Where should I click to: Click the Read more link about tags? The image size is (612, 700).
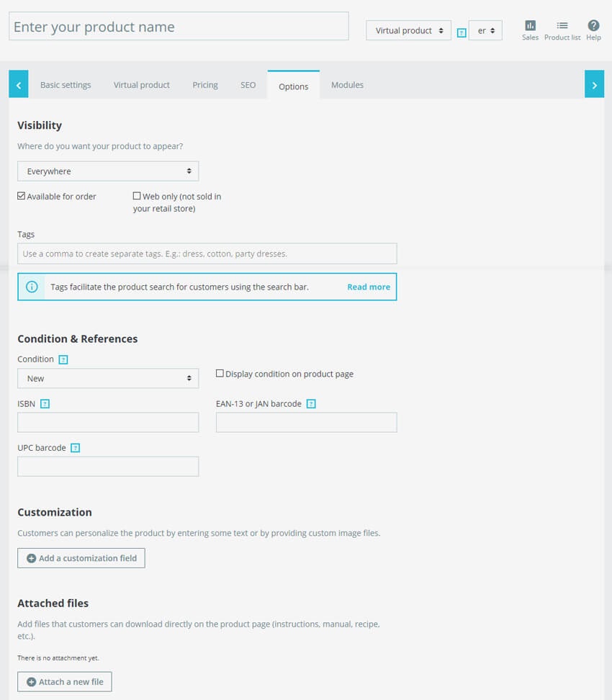click(368, 287)
